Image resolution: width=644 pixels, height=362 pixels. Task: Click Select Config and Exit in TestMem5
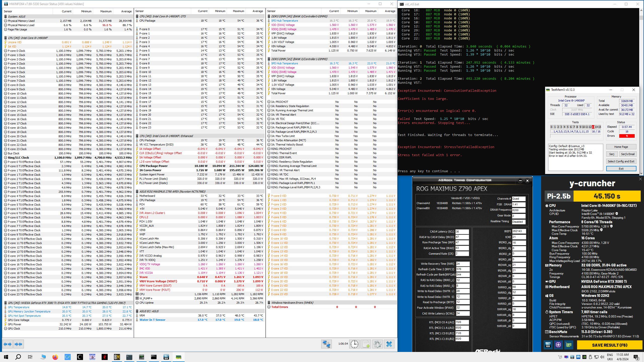pyautogui.click(x=621, y=161)
